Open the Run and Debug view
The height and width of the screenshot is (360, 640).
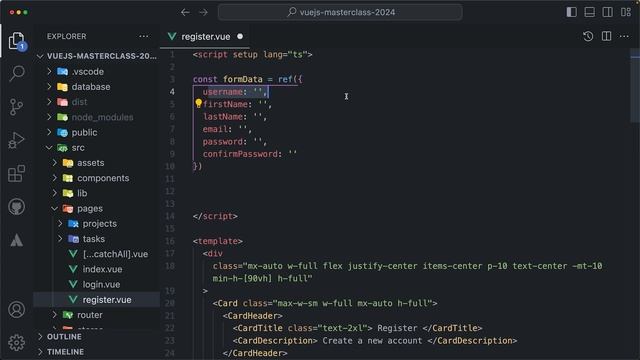[x=16, y=140]
